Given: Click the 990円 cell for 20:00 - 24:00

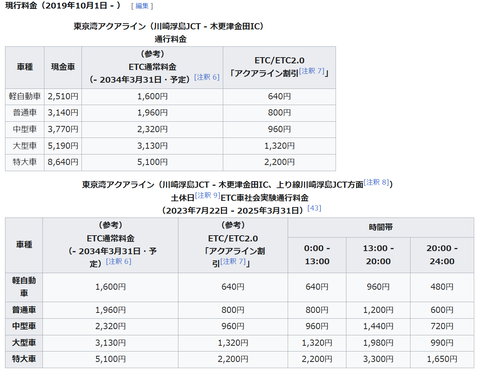Looking at the screenshot, I should coord(442,343).
